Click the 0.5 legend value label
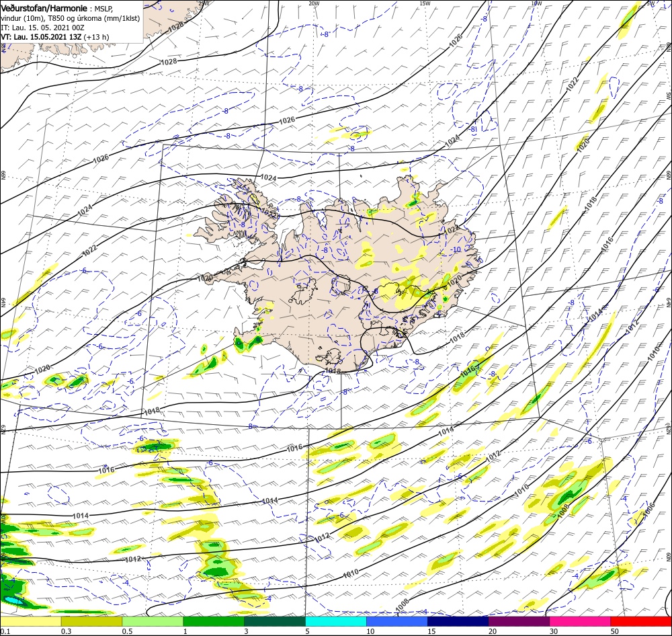The height and width of the screenshot is (636, 672). tap(127, 631)
